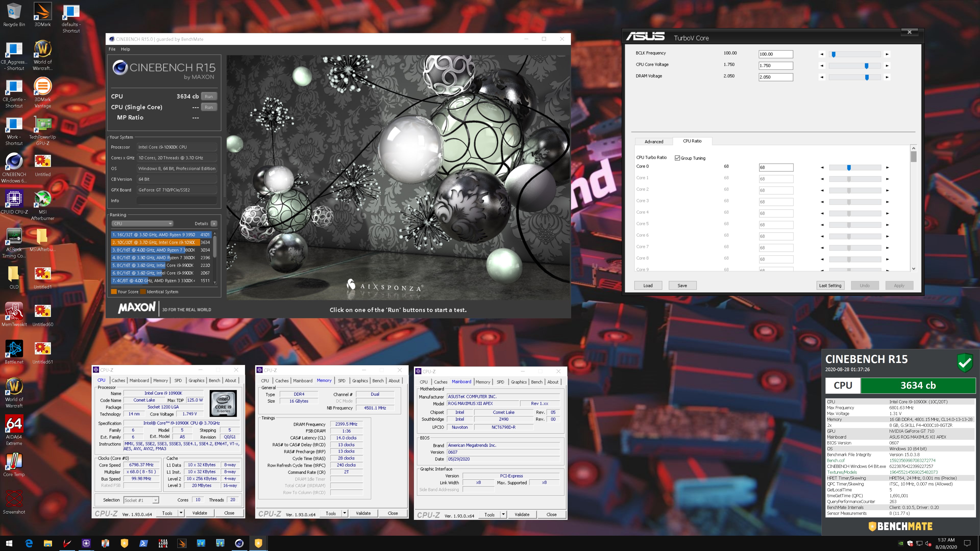980x551 pixels.
Task: Open the MSI Afterburner desktop icon
Action: click(x=43, y=205)
